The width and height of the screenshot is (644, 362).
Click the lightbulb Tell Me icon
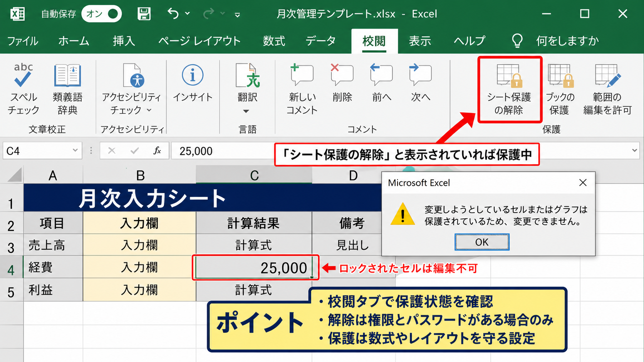tap(517, 40)
